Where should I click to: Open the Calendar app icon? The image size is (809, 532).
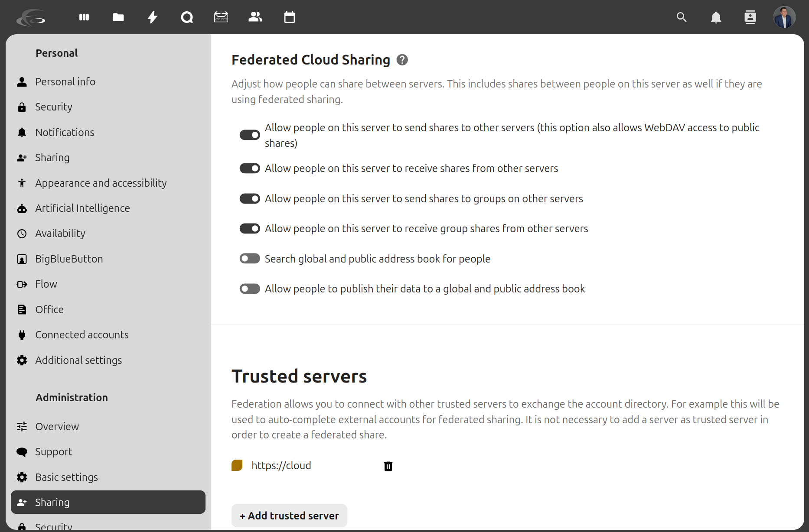(x=290, y=17)
